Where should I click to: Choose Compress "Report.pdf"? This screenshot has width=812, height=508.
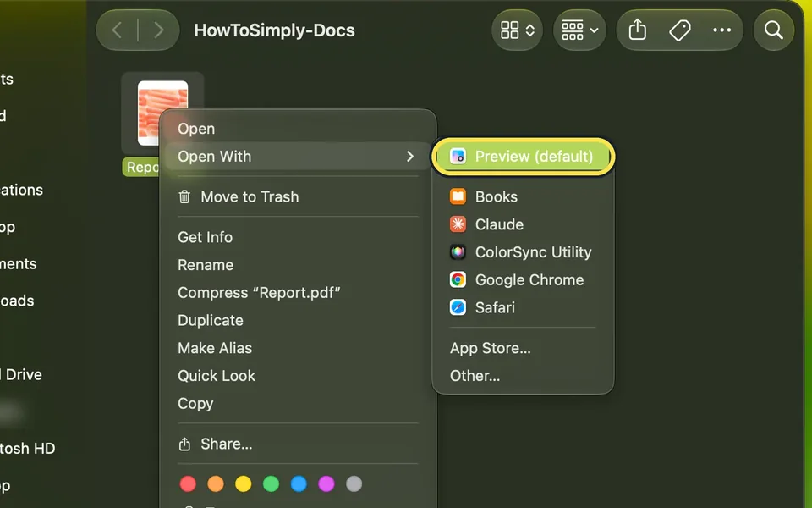(x=298, y=292)
